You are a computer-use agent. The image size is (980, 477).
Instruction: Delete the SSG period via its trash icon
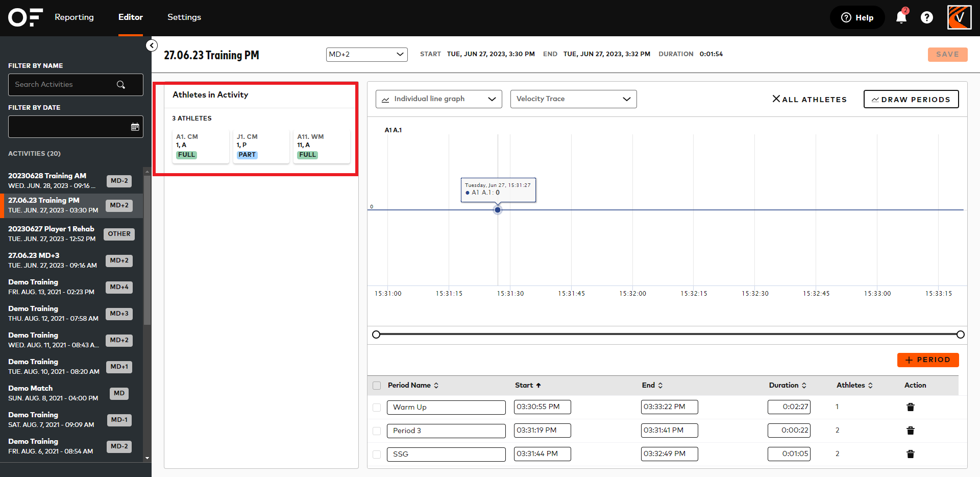click(x=911, y=454)
